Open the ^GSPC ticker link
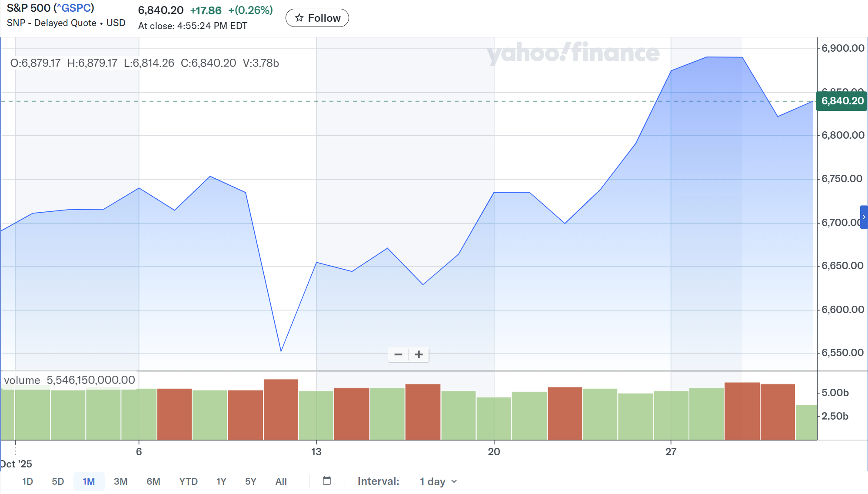The width and height of the screenshot is (868, 494). [x=73, y=8]
